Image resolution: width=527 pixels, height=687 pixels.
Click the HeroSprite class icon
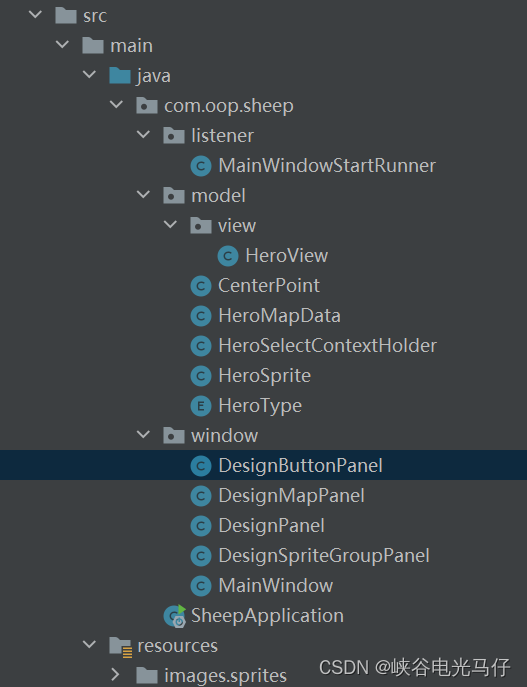[x=201, y=376]
